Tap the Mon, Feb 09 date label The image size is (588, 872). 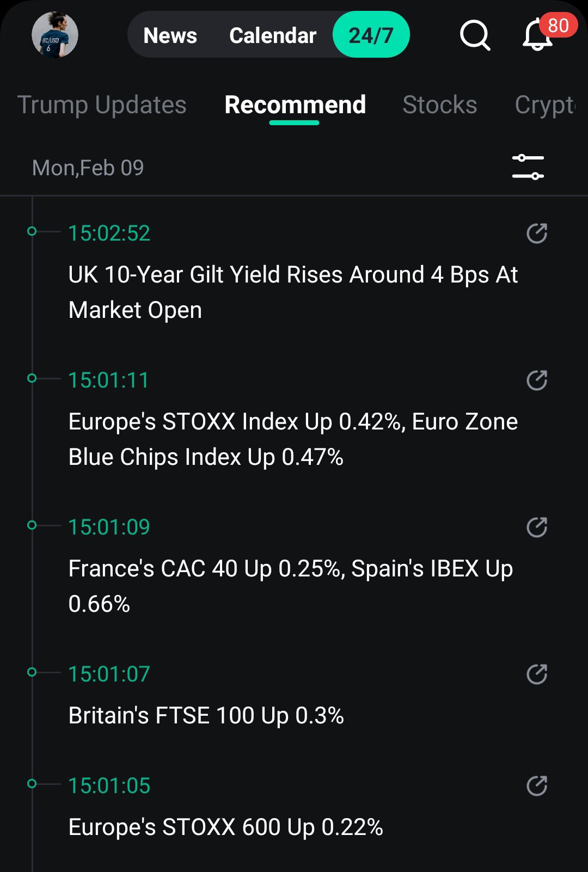coord(88,168)
